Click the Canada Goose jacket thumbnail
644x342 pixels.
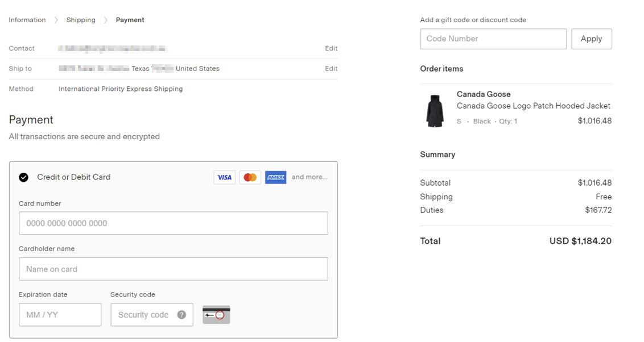(435, 111)
